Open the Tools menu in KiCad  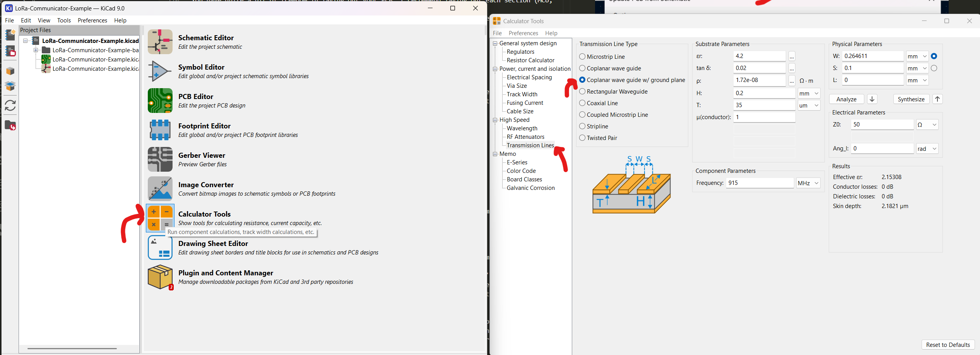pyautogui.click(x=64, y=20)
